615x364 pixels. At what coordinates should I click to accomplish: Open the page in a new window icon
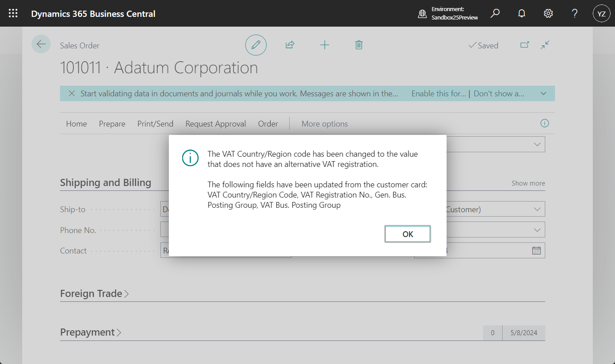(524, 45)
